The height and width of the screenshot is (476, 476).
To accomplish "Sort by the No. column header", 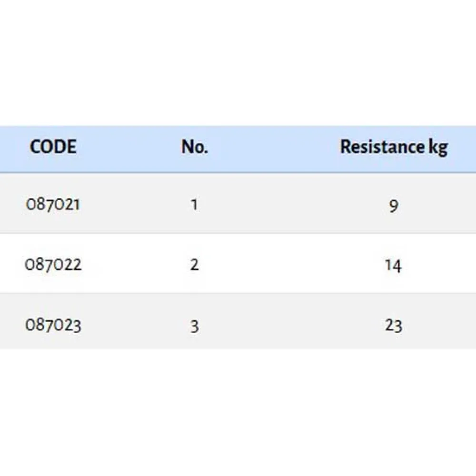I will [194, 147].
